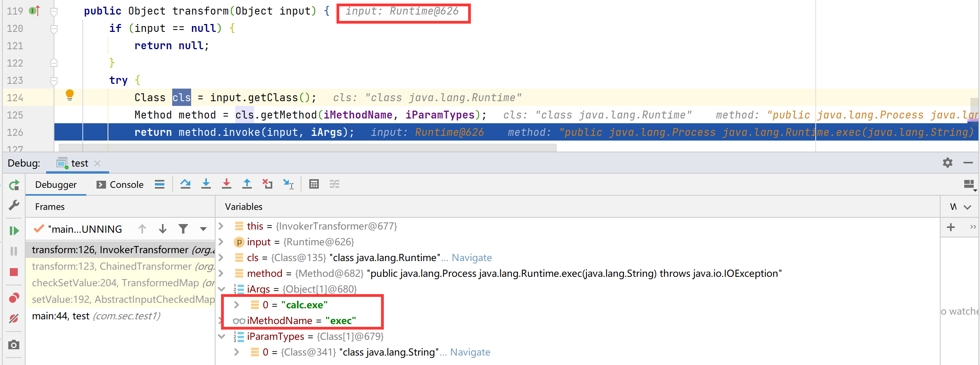Click the Drop Frame icon

pyautogui.click(x=268, y=184)
